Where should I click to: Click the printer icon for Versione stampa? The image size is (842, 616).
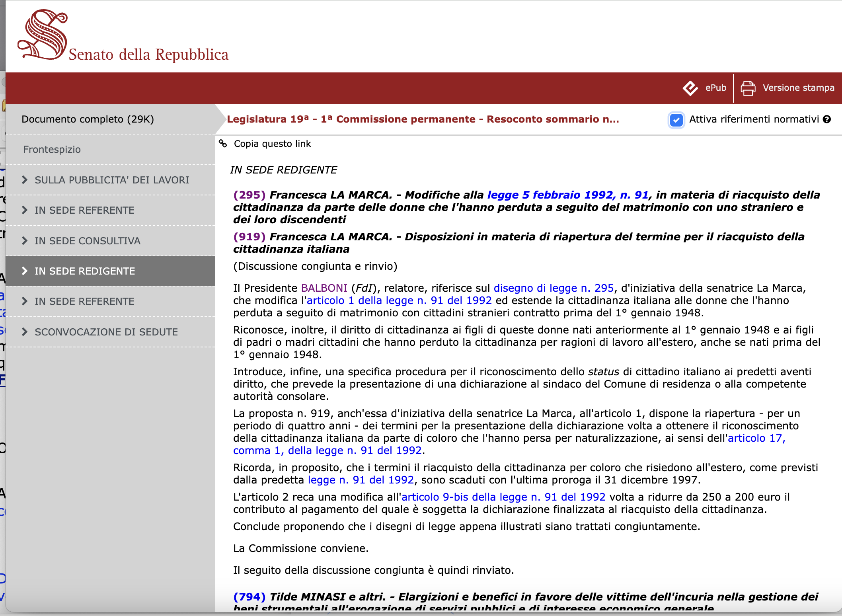[x=748, y=88]
